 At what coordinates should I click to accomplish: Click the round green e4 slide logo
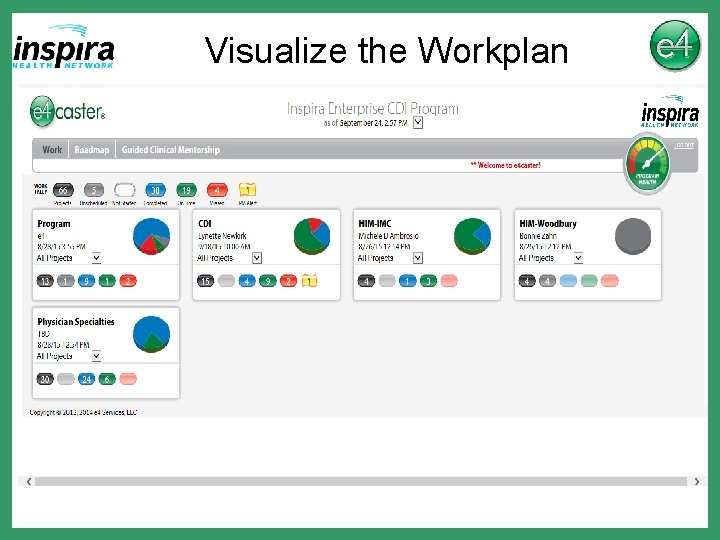(x=675, y=45)
